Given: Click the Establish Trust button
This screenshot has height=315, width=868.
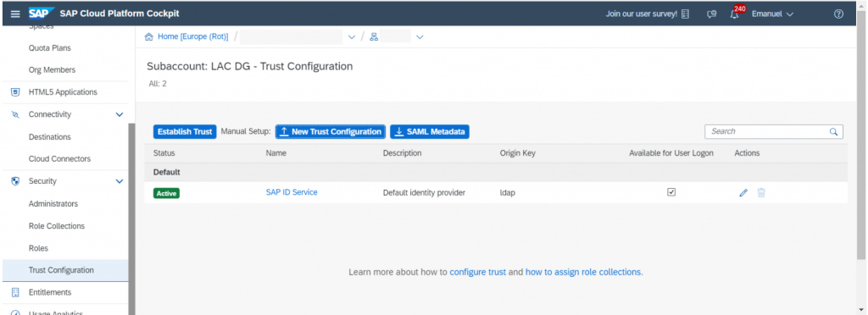Looking at the screenshot, I should (185, 131).
